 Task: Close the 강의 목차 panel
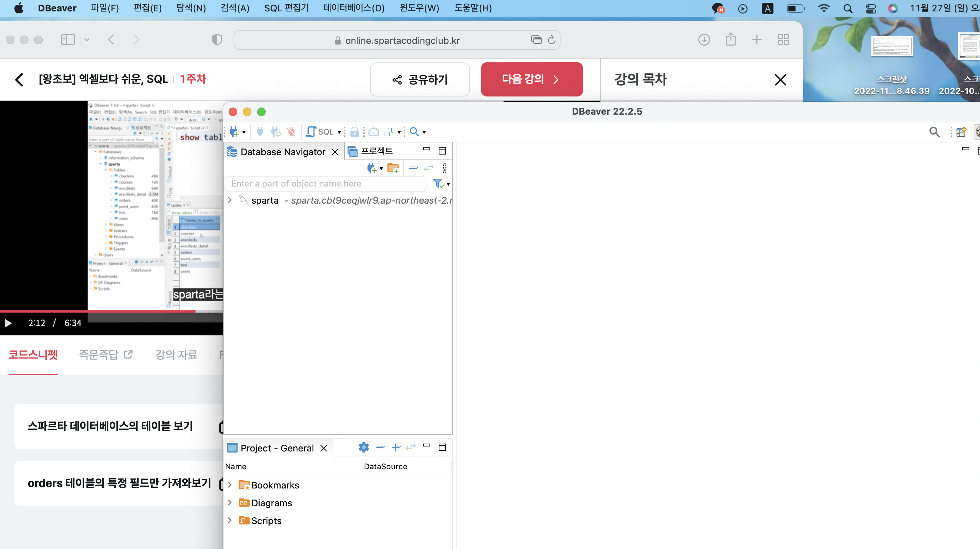tap(780, 79)
